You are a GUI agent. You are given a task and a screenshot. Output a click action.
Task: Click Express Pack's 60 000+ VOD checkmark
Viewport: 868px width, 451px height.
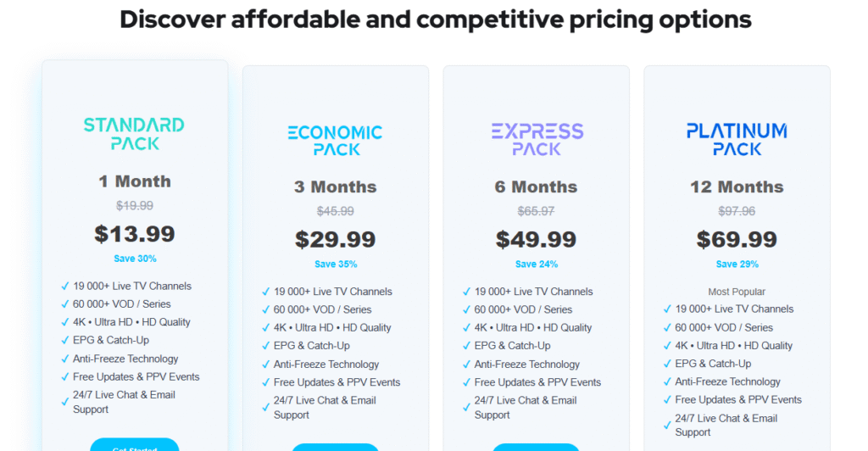(466, 309)
